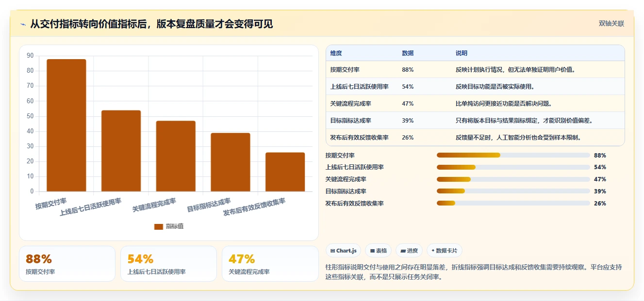The height and width of the screenshot is (301, 644).
Task: Open the 88% 按期交付率 data card
Action: [67, 264]
